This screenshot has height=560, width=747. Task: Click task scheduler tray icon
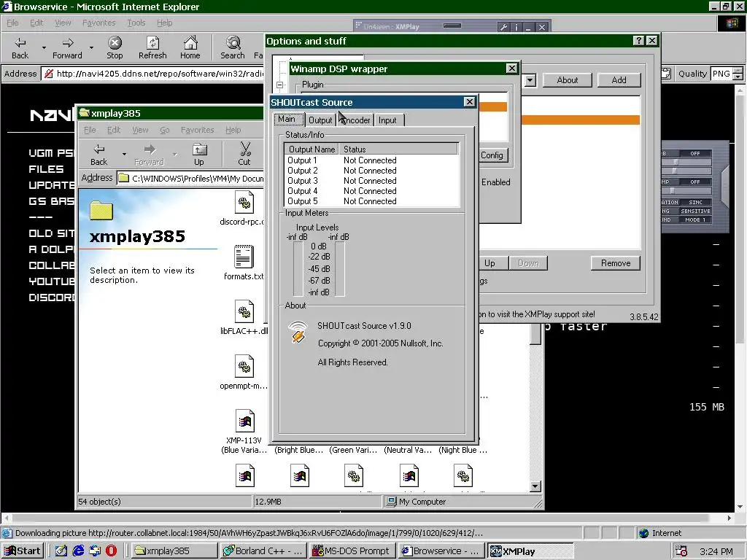coord(681,551)
